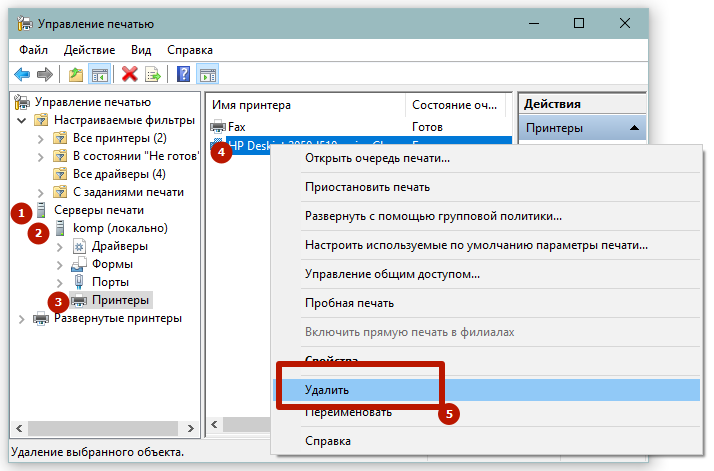Select the Fax printer in the list
This screenshot has width=714, height=471.
tap(236, 127)
